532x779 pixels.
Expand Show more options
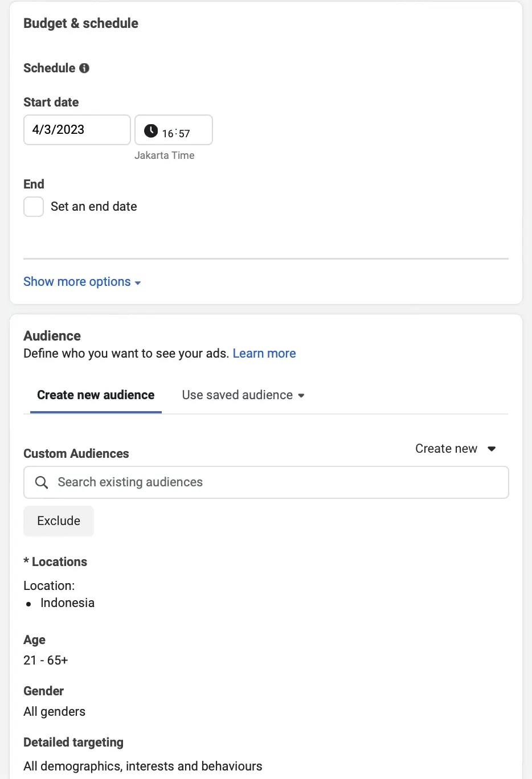[77, 282]
